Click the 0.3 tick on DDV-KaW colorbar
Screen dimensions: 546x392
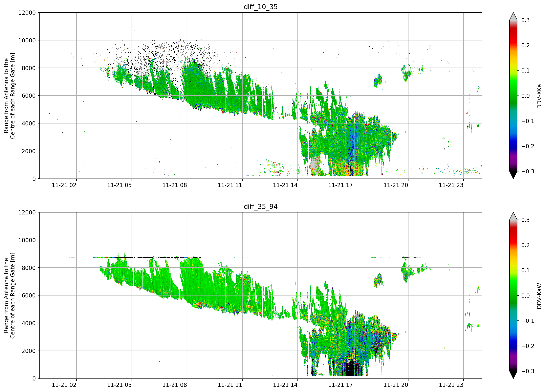(526, 220)
